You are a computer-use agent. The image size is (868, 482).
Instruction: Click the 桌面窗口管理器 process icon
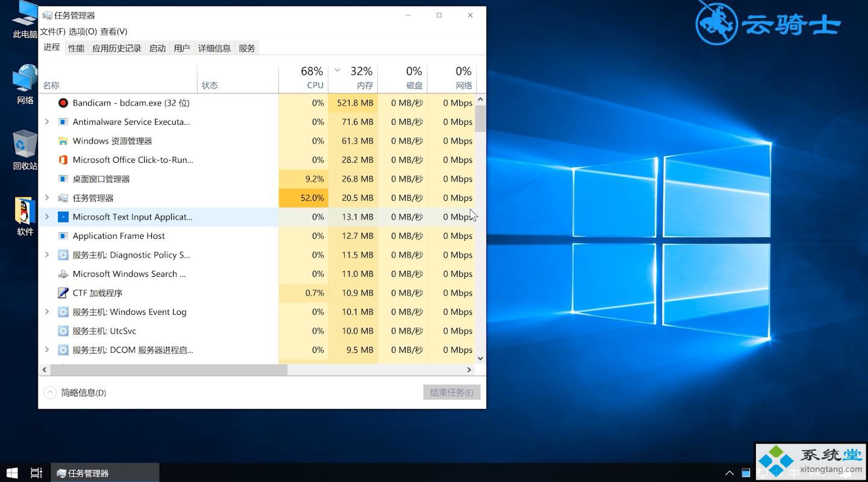click(63, 179)
